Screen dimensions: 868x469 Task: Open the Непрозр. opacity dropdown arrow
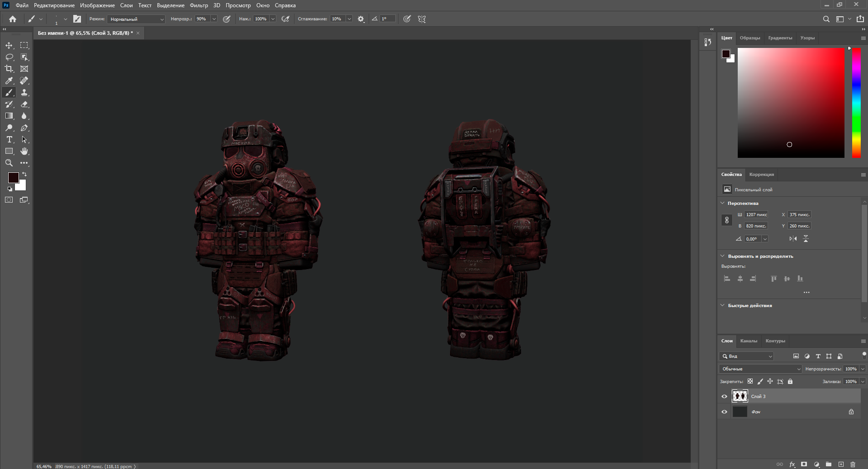[x=214, y=19]
